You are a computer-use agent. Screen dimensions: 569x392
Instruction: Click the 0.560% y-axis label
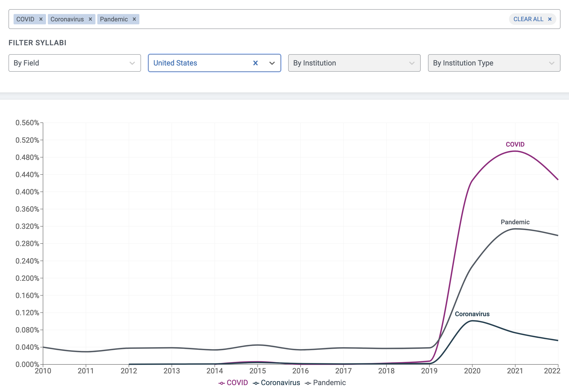point(27,123)
